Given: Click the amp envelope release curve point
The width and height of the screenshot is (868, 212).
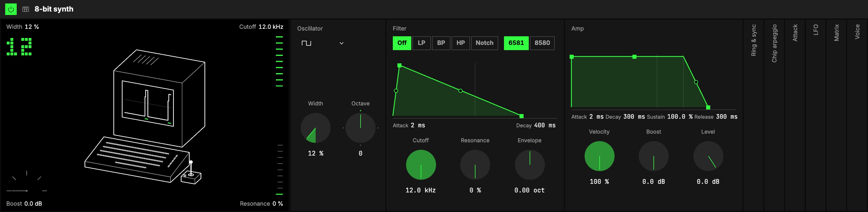Looking at the screenshot, I should (x=696, y=82).
